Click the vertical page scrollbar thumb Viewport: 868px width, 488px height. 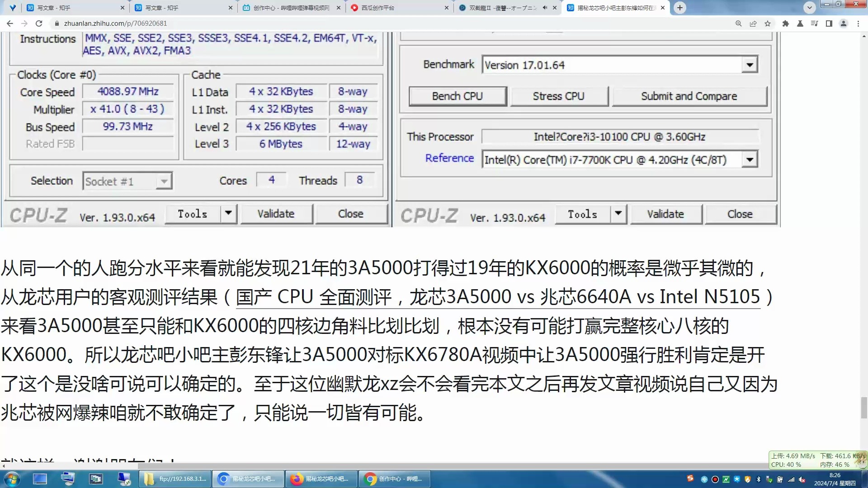click(x=864, y=408)
